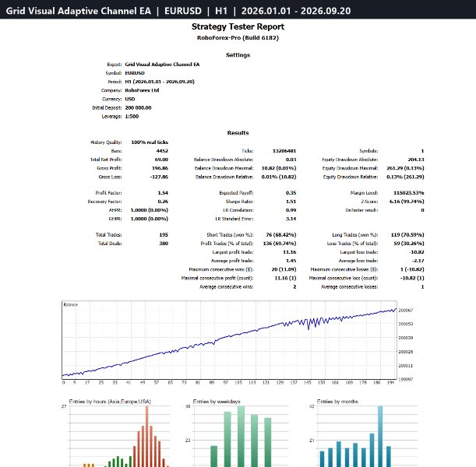Select History Quality '100% real ticks'
476x467 pixels.
(150, 142)
